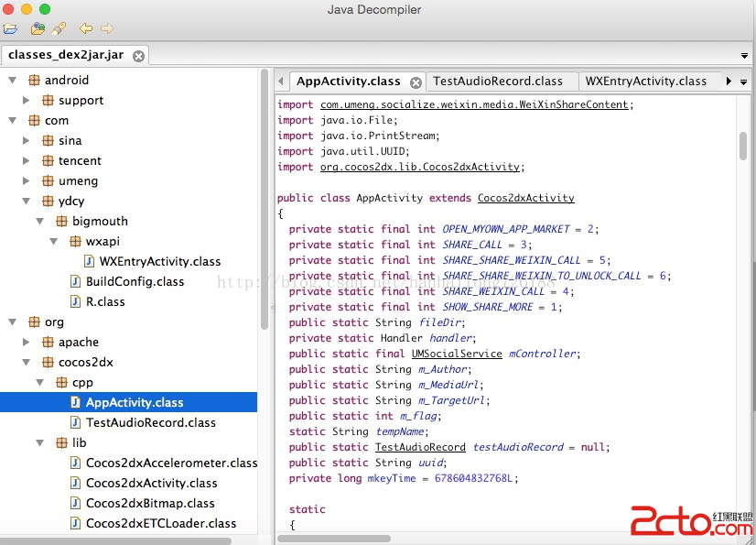Switch to the TestAudioRecord.class tab

pyautogui.click(x=498, y=82)
